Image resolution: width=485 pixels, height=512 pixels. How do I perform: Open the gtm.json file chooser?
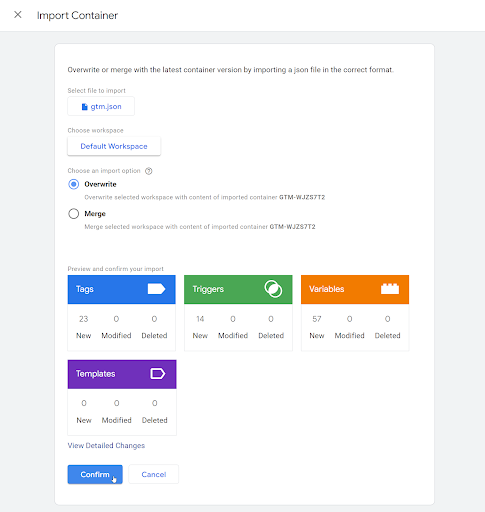101,106
